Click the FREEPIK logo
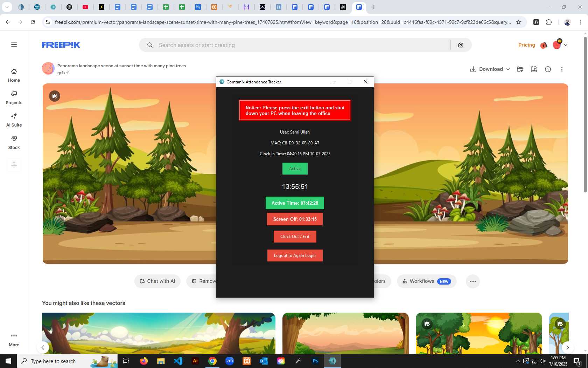 61,45
